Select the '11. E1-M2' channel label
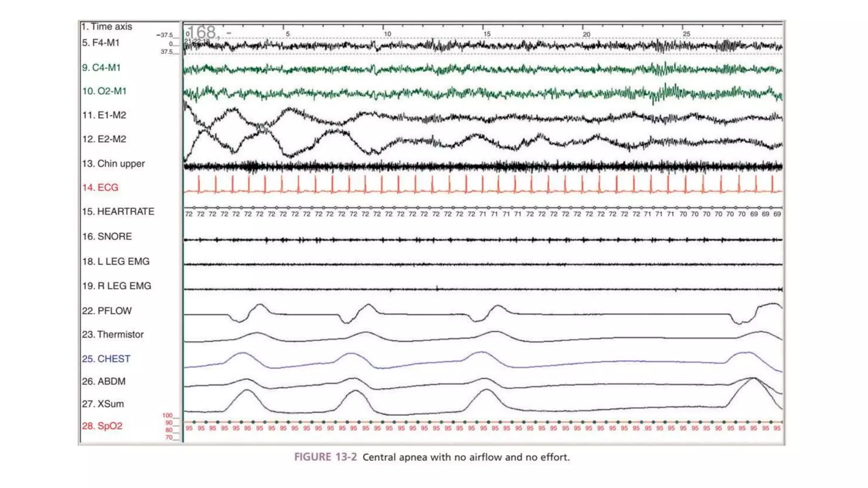Image resolution: width=868 pixels, height=488 pixels. click(x=104, y=115)
